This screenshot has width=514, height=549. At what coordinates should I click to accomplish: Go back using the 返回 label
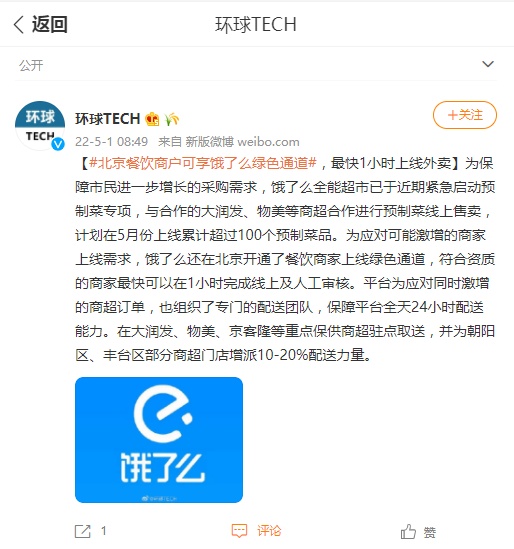tap(50, 25)
